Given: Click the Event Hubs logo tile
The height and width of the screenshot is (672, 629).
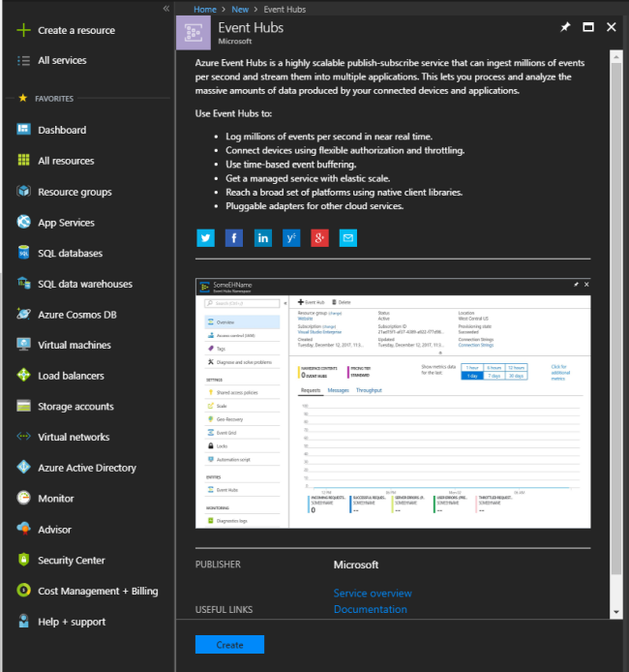Looking at the screenshot, I should pyautogui.click(x=194, y=33).
